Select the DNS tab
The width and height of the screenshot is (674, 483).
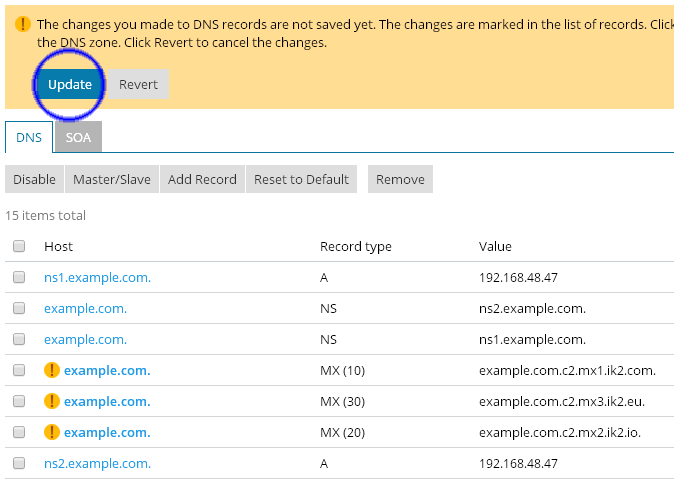pyautogui.click(x=29, y=137)
